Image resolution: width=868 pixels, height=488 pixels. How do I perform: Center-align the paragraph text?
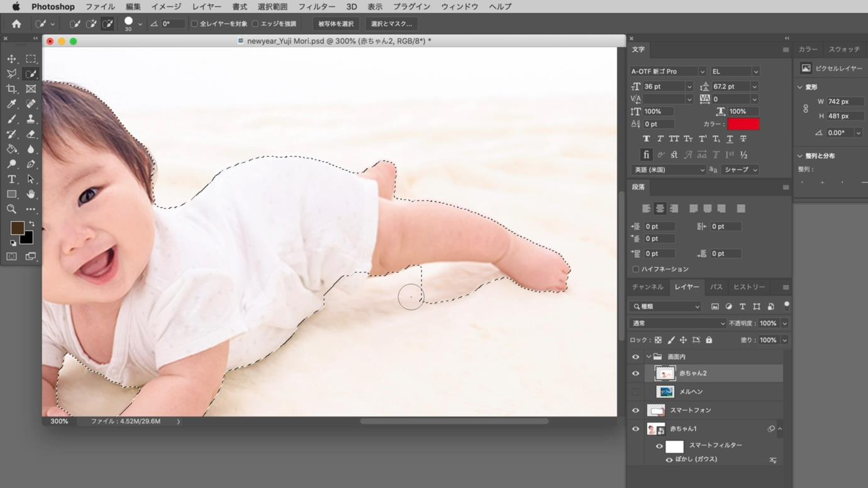[660, 209]
